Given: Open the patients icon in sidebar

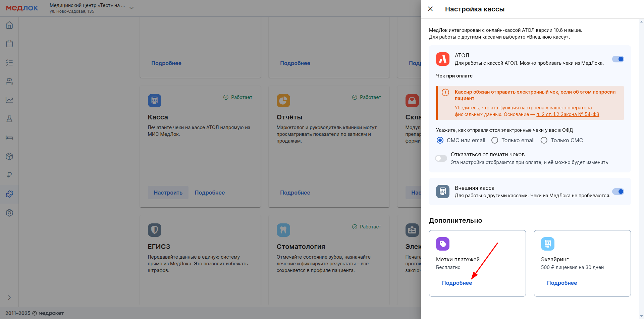Looking at the screenshot, I should click(9, 82).
